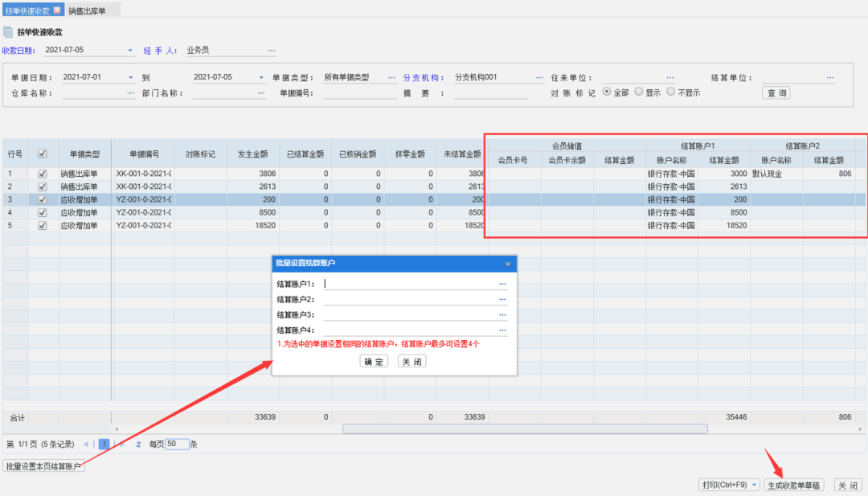Click the bottom 关闭 button
Viewport: 868px width, 496px height.
(x=848, y=485)
